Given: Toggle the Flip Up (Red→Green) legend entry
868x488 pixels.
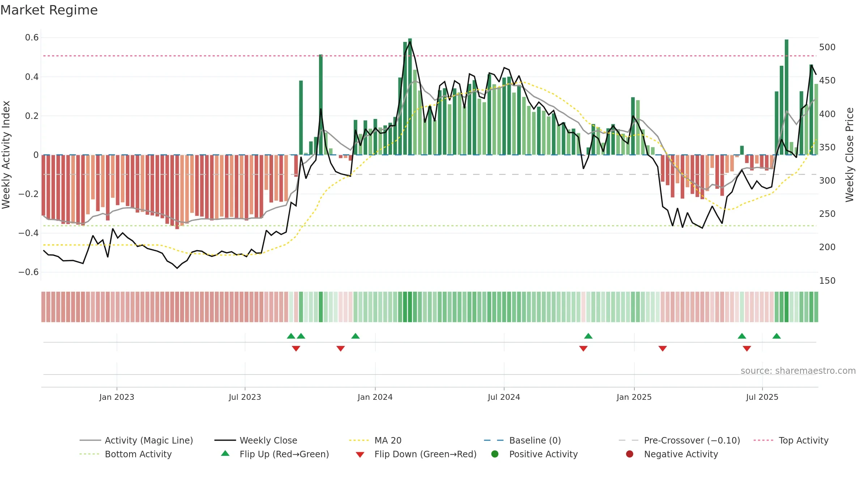Looking at the screenshot, I should (x=275, y=454).
